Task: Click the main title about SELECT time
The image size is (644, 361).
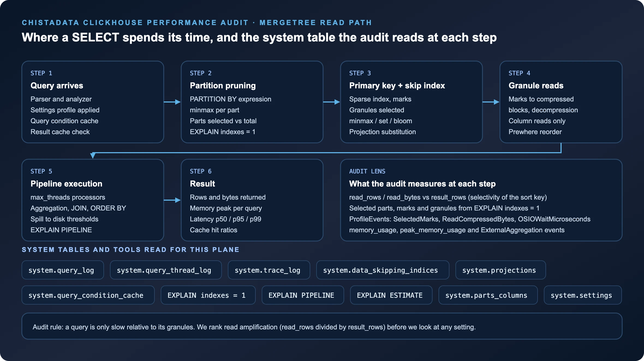Action: click(x=259, y=37)
